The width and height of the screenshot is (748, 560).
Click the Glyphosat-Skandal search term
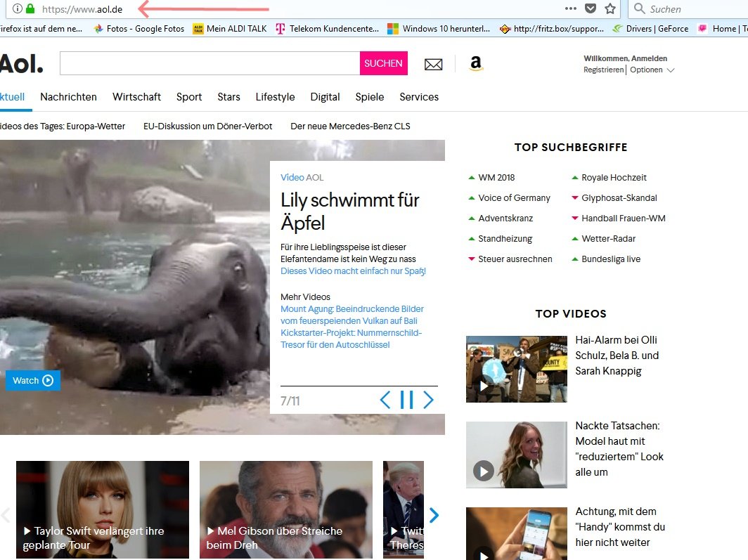619,197
